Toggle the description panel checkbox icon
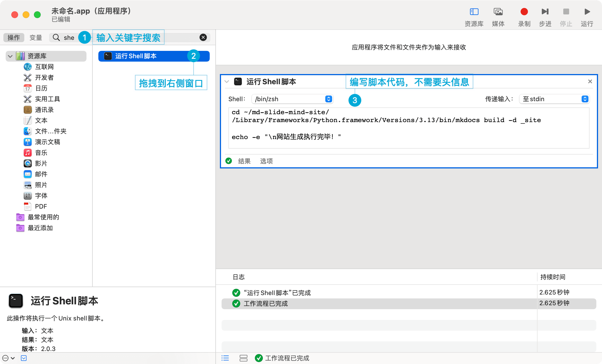 click(x=24, y=358)
